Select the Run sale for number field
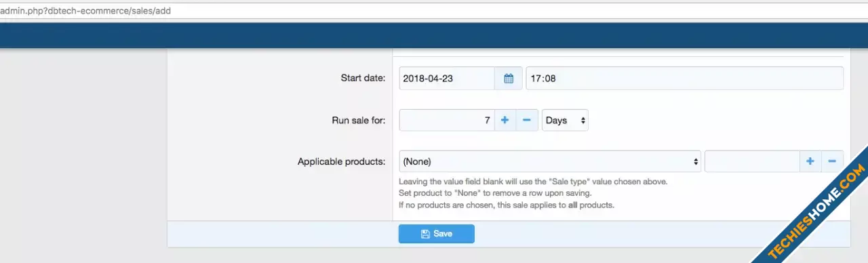 (448, 120)
